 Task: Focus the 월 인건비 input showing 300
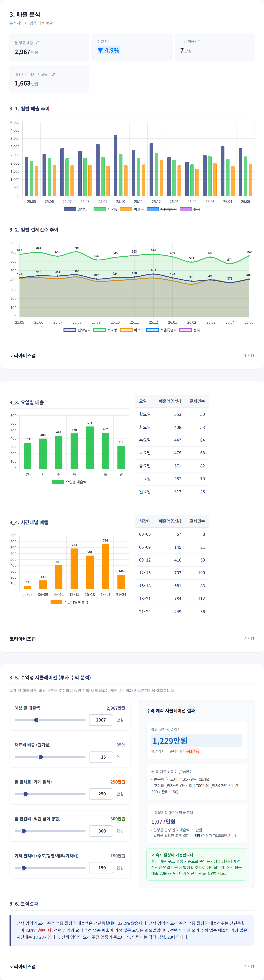pyautogui.click(x=101, y=831)
